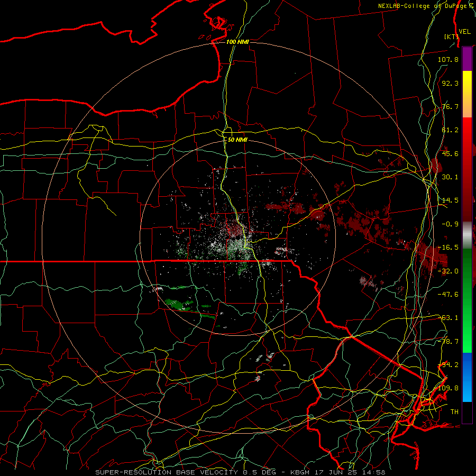
Task: Click the yellow-orange segment of the color bar
Action: pyautogui.click(x=467, y=94)
